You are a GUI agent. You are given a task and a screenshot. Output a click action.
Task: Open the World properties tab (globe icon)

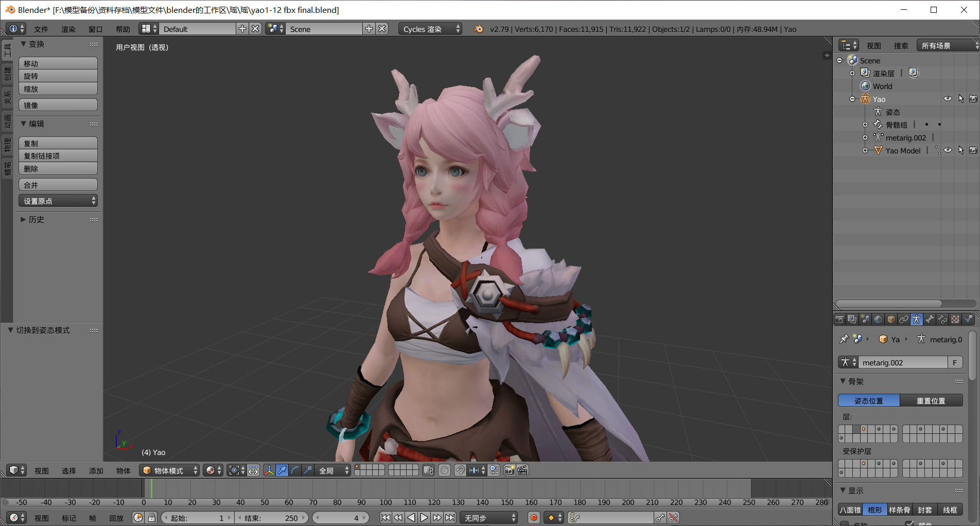pos(878,320)
